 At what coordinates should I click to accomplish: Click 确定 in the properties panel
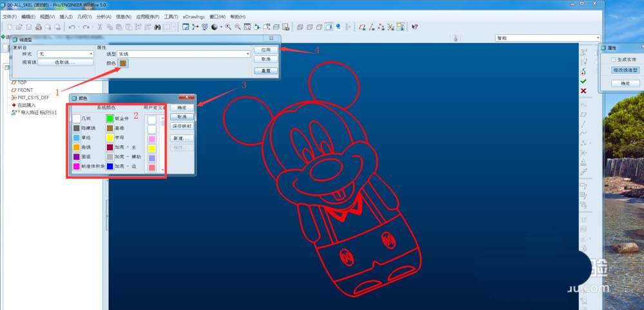pyautogui.click(x=625, y=83)
